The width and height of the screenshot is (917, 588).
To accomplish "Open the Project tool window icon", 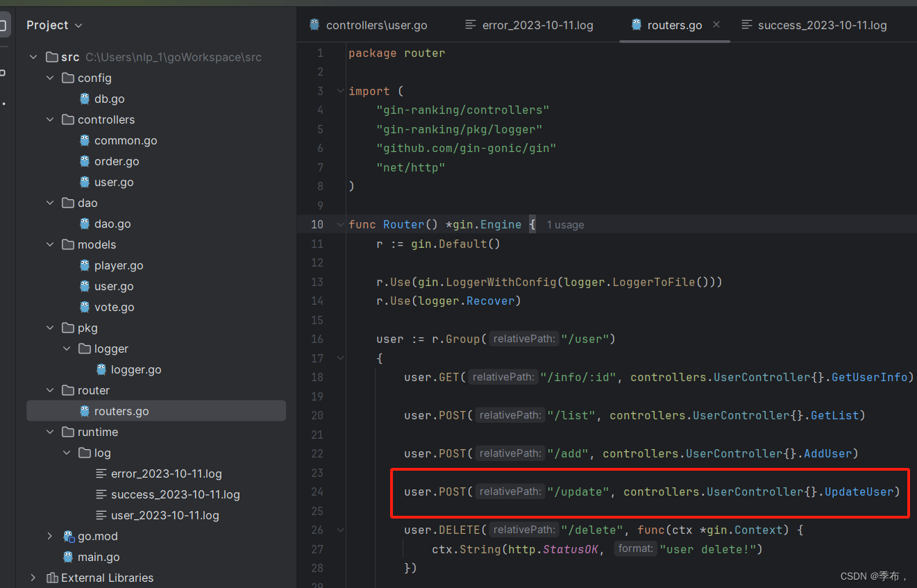I will click(3, 26).
